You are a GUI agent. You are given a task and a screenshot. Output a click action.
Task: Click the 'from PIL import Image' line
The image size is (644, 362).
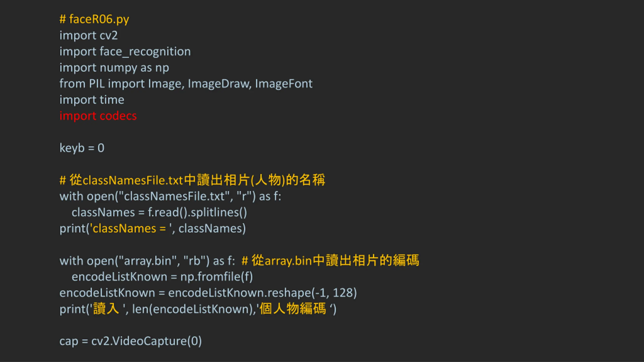coord(186,84)
